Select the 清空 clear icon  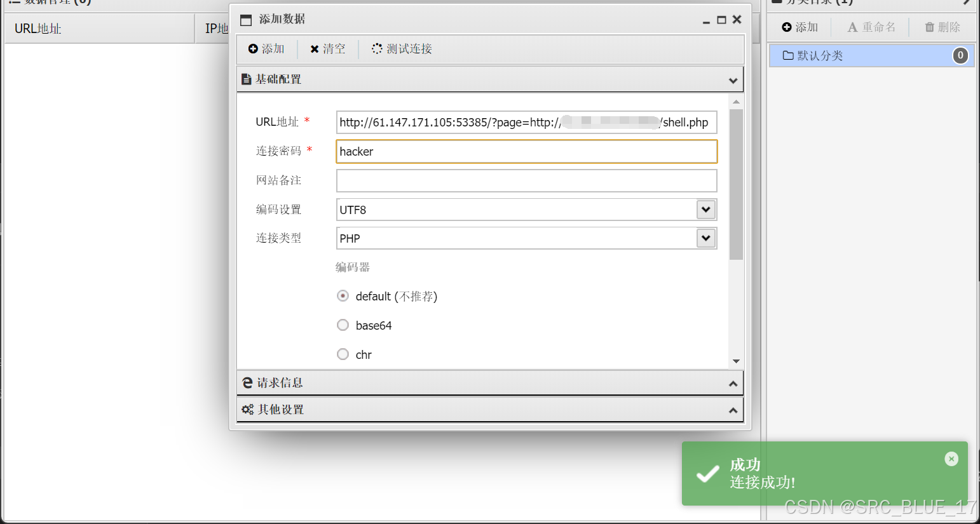point(314,48)
